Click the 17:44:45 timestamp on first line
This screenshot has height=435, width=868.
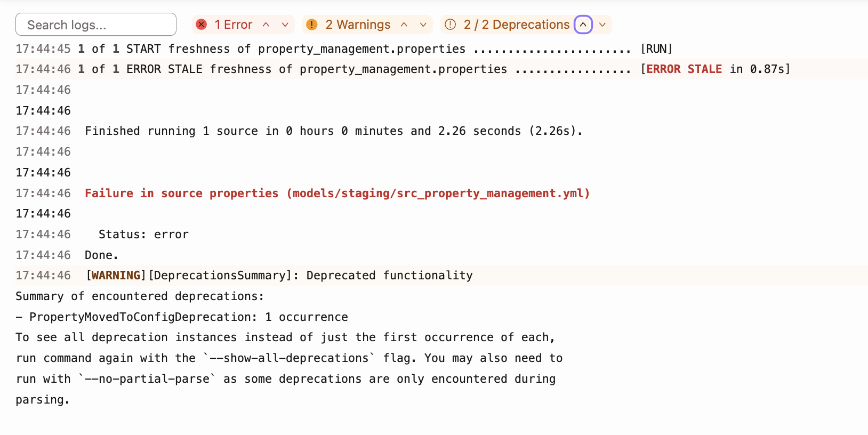pyautogui.click(x=43, y=49)
